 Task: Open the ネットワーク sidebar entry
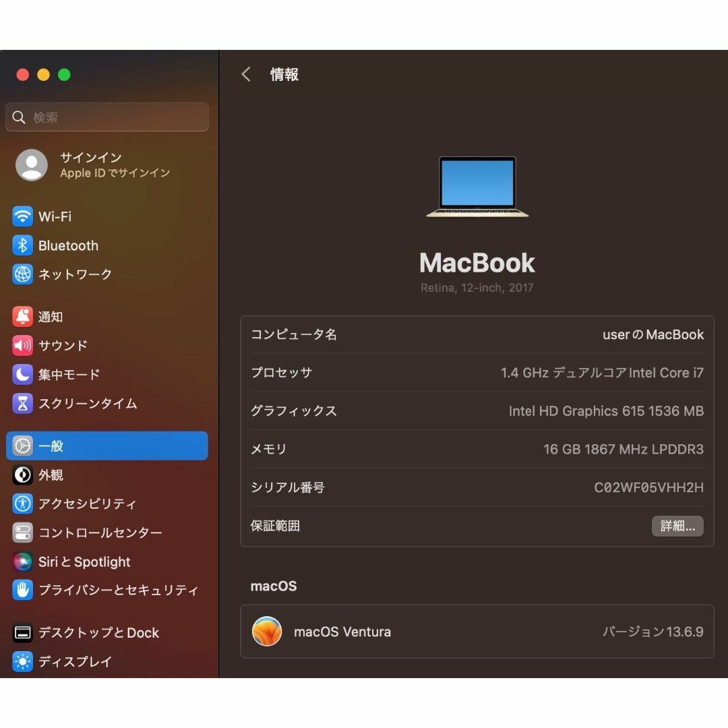107,274
